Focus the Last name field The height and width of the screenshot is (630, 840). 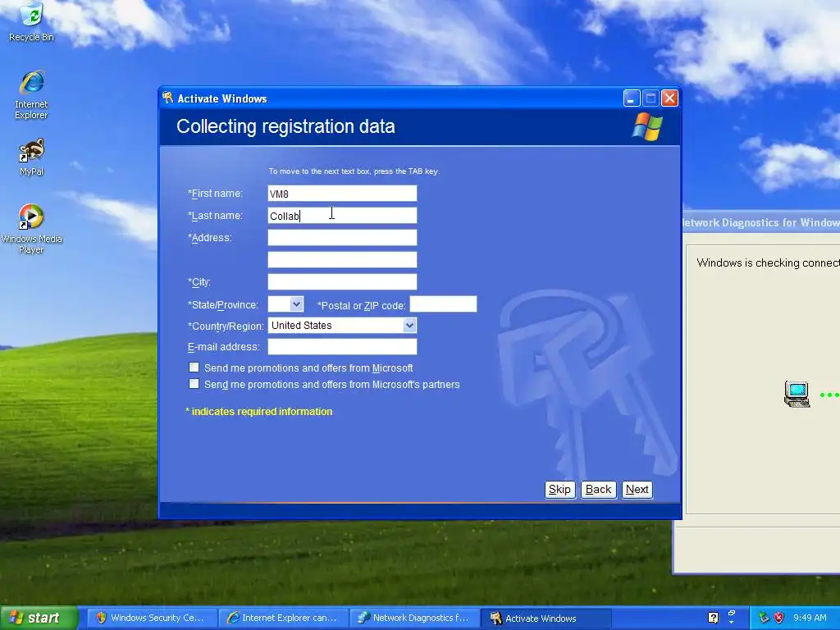click(342, 216)
